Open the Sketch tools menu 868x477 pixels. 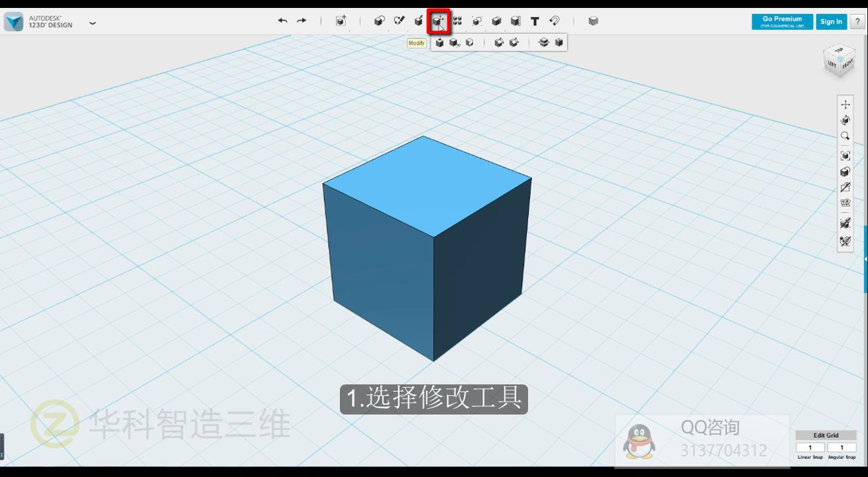tap(399, 21)
